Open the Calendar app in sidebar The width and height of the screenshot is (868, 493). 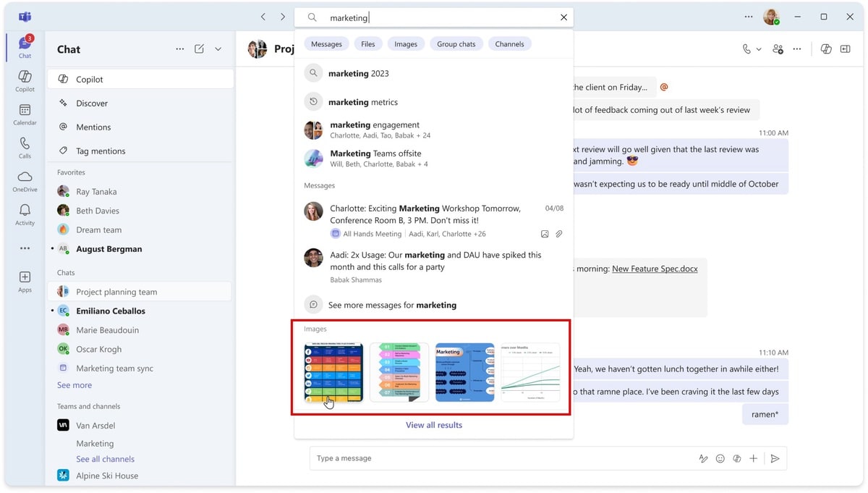[x=25, y=114]
